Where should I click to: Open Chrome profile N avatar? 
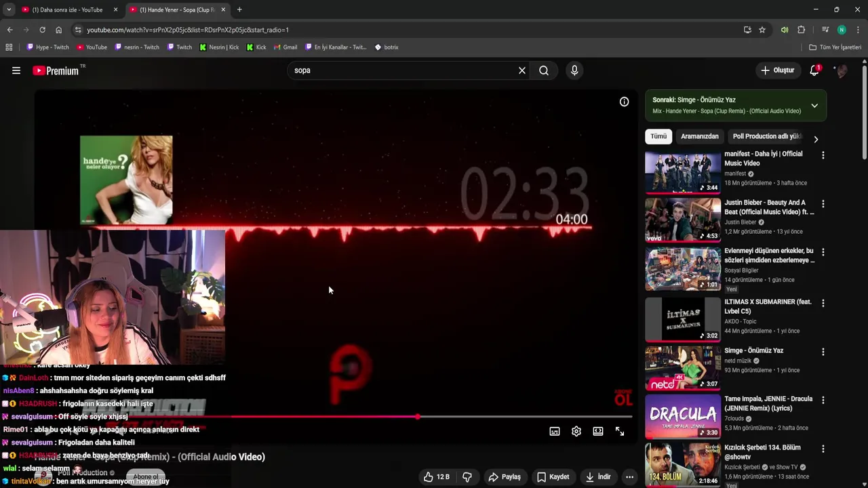point(842,30)
